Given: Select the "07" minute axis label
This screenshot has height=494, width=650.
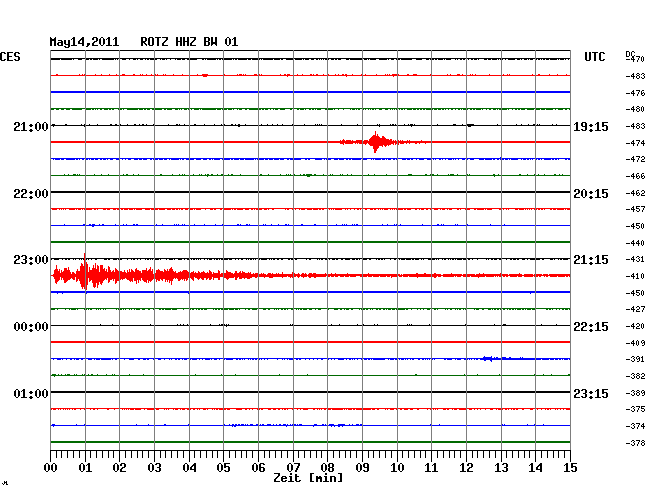Looking at the screenshot, I should click(293, 468).
